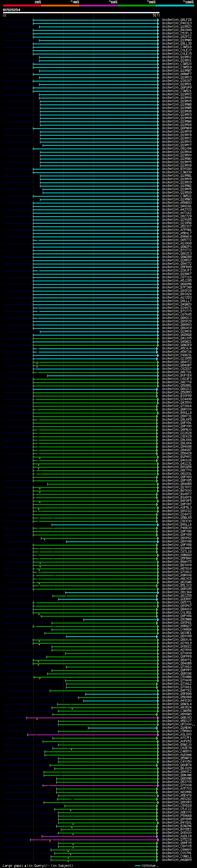
Task: Open hit UniRef100_Q39287
Action: click(x=177, y=81)
